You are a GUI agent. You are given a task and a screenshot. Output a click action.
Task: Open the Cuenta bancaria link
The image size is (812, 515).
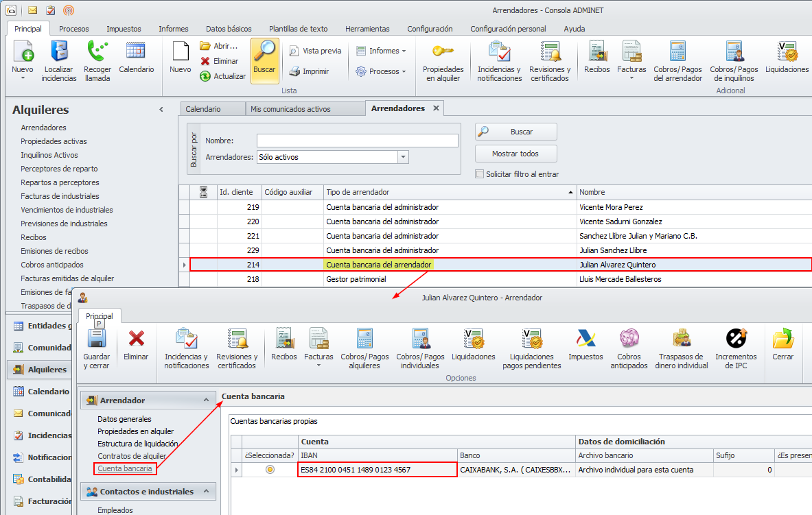[x=125, y=469]
